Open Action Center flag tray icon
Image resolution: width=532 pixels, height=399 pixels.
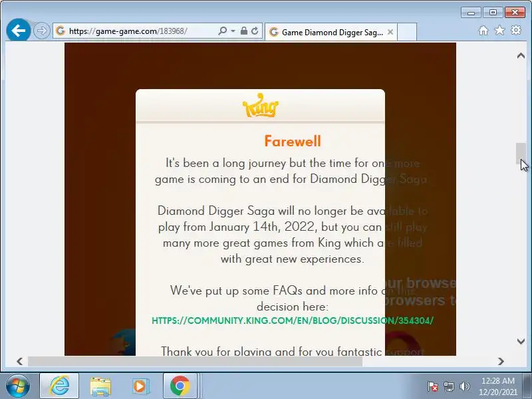point(432,386)
